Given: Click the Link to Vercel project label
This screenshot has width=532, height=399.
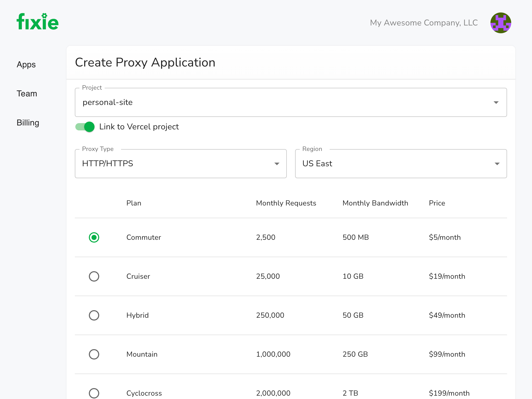Looking at the screenshot, I should tap(139, 127).
